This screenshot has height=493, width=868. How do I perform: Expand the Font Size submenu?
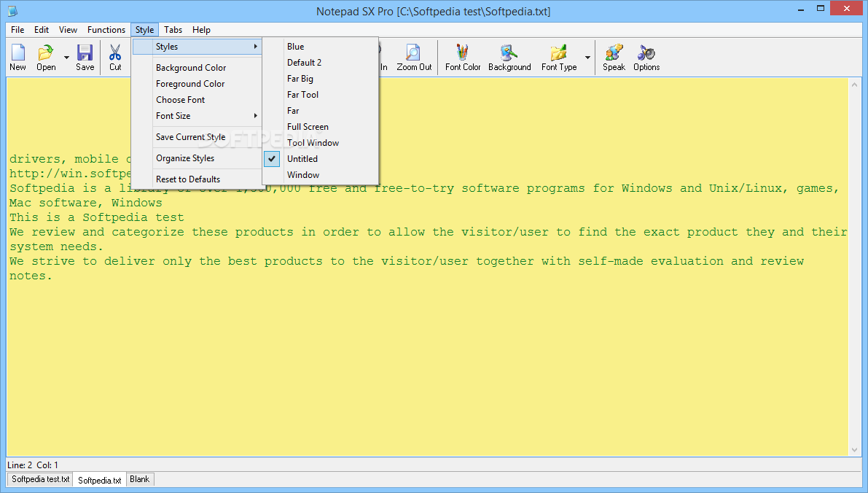coord(198,116)
